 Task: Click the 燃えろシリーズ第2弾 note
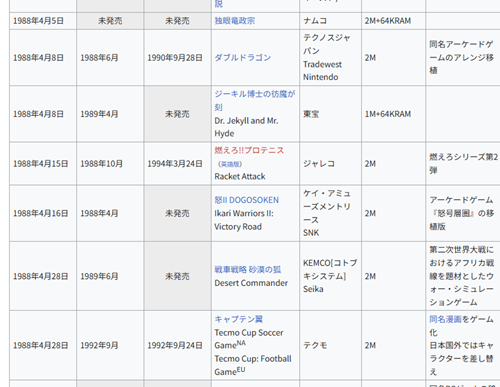coord(463,164)
